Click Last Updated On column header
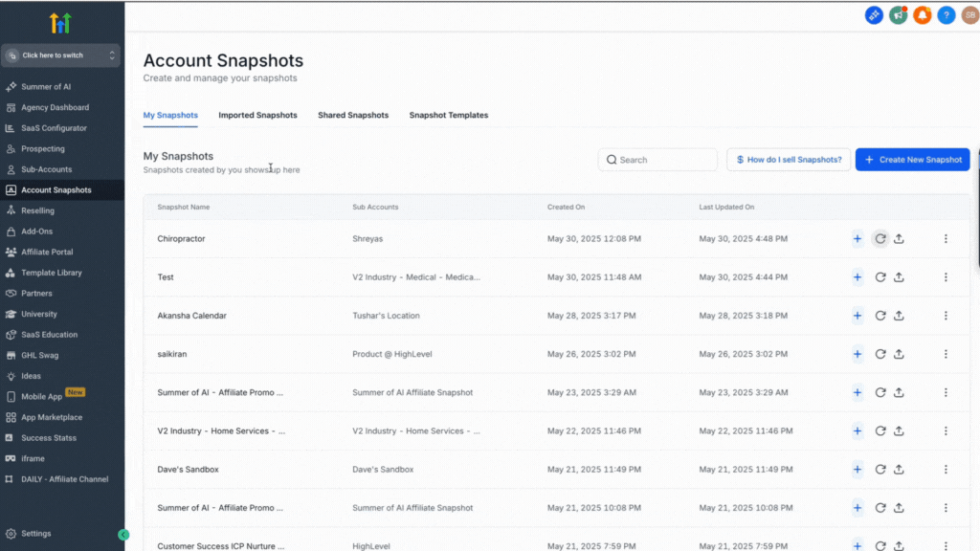The height and width of the screenshot is (551, 980). click(726, 207)
